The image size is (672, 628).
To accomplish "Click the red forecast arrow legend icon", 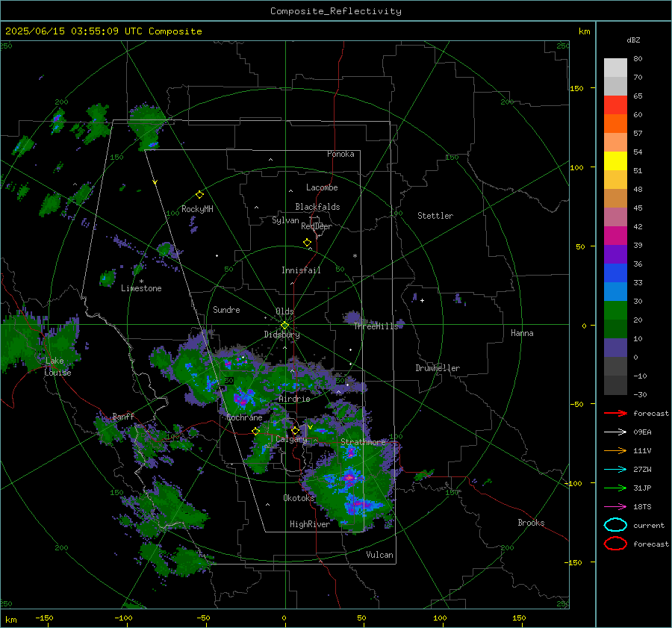I will pos(615,413).
